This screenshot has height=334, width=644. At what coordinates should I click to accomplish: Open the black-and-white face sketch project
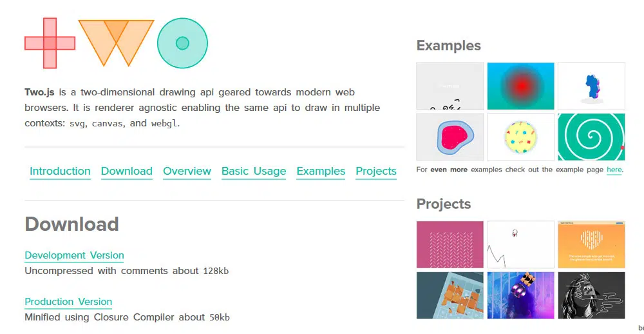pyautogui.click(x=591, y=295)
